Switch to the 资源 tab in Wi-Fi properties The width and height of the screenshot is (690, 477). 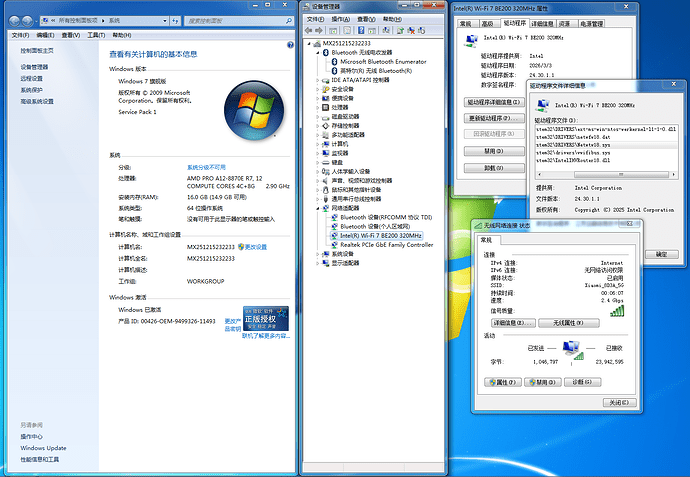(565, 24)
